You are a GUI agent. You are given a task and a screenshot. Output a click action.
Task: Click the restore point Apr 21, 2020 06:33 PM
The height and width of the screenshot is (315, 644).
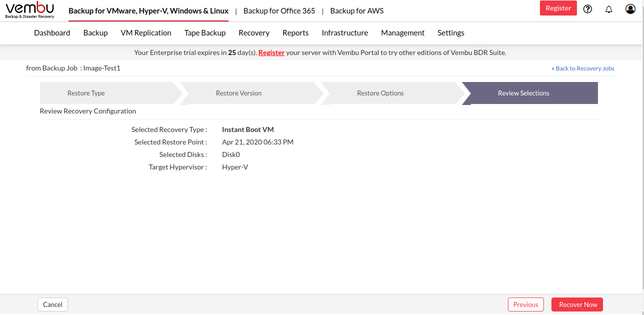tap(258, 142)
